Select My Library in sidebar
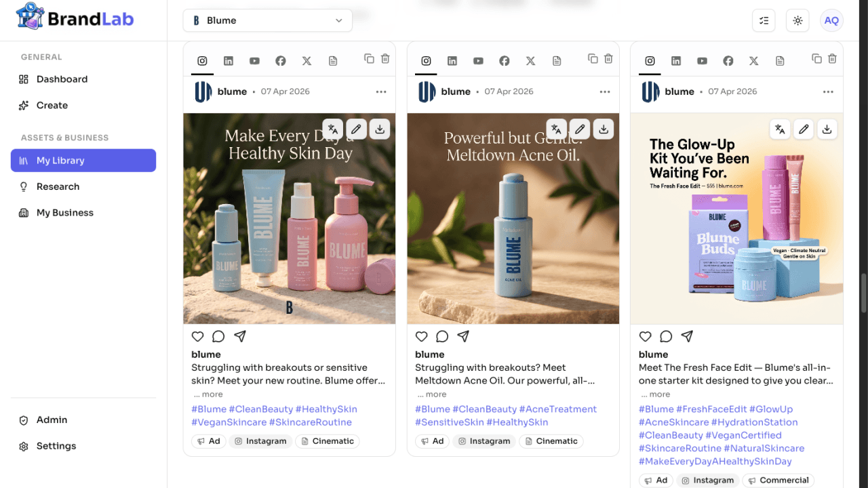 point(83,161)
